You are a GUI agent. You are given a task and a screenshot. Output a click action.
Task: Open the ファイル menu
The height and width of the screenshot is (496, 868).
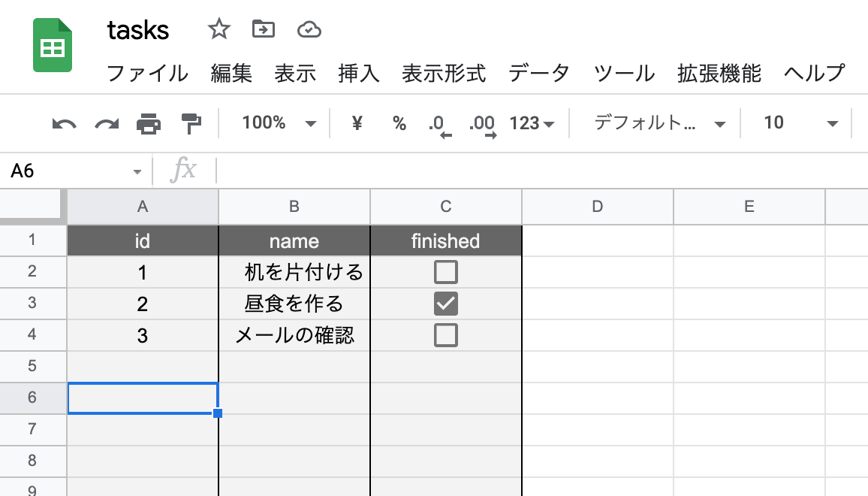pyautogui.click(x=147, y=74)
